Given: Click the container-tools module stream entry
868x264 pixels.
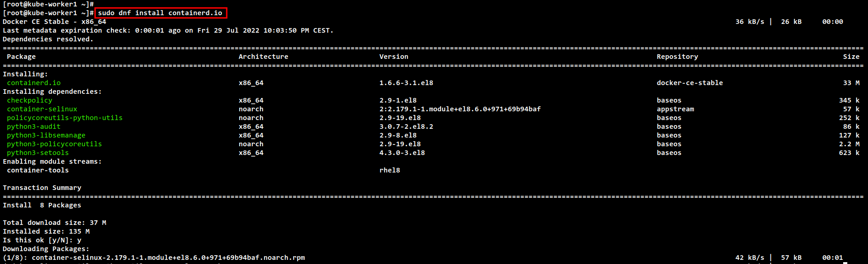Looking at the screenshot, I should [38, 170].
